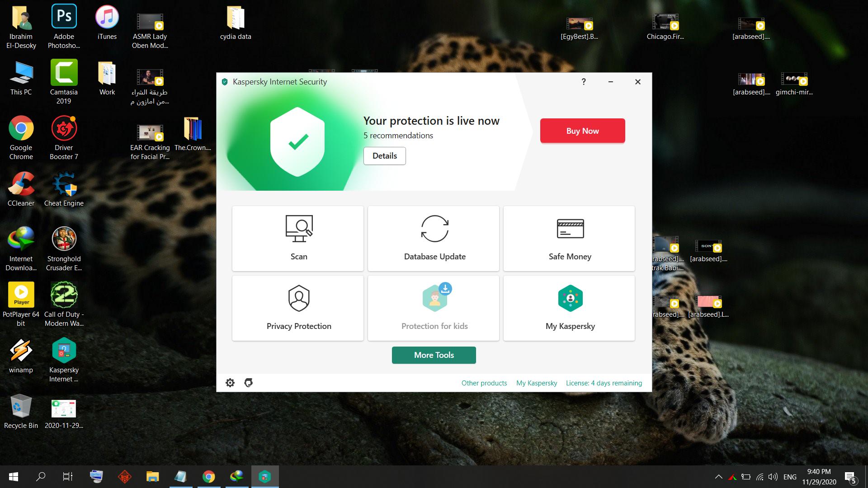
Task: Select Call of Duty Modern Warfare icon
Action: tap(64, 305)
